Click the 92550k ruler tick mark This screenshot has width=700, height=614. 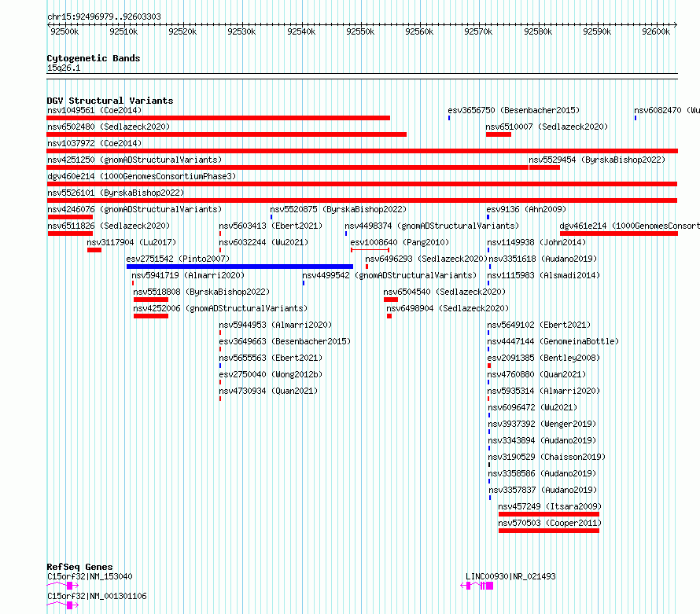[x=360, y=25]
